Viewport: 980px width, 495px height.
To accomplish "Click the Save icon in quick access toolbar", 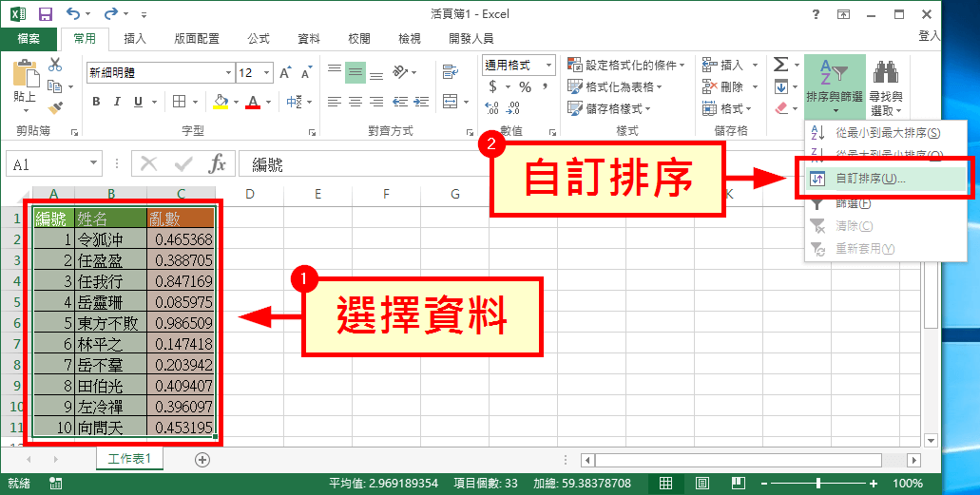I will point(46,13).
